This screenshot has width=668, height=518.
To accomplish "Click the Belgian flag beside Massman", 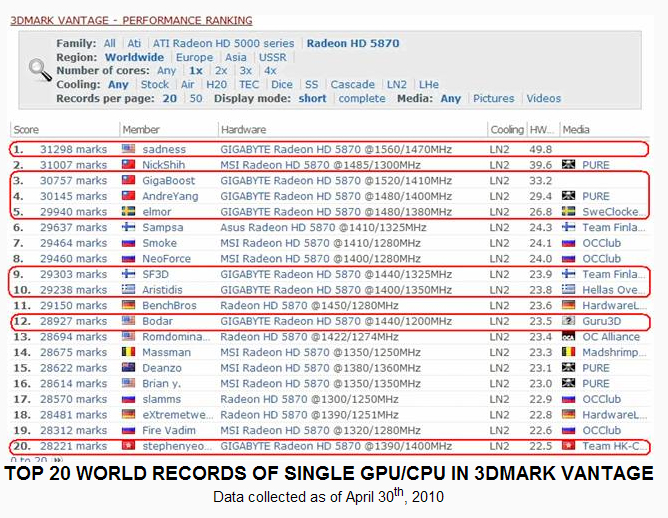I will pos(128,352).
